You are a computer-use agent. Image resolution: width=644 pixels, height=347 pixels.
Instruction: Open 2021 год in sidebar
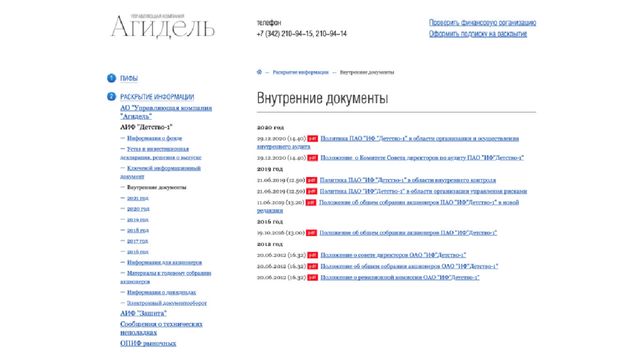click(137, 198)
